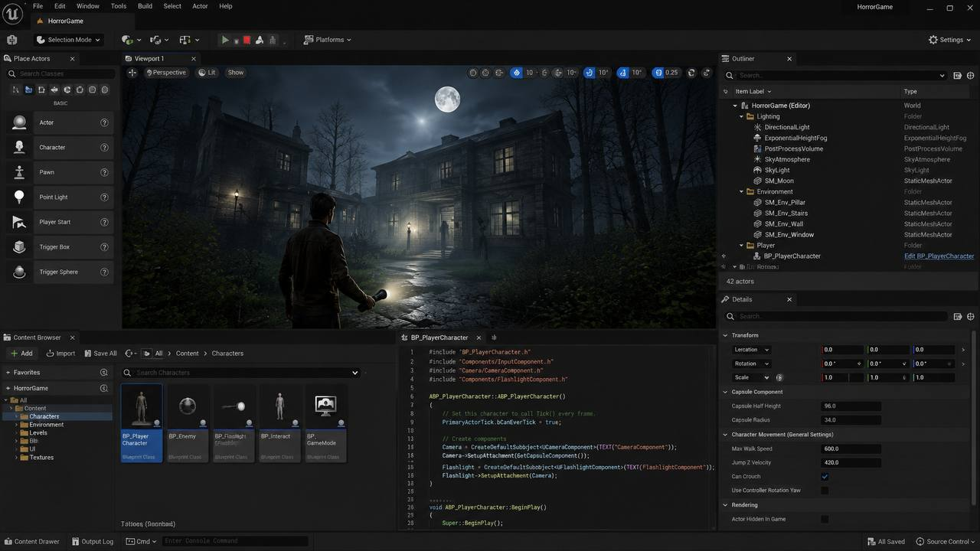
Task: Click the Add button in Content Browser
Action: (21, 354)
